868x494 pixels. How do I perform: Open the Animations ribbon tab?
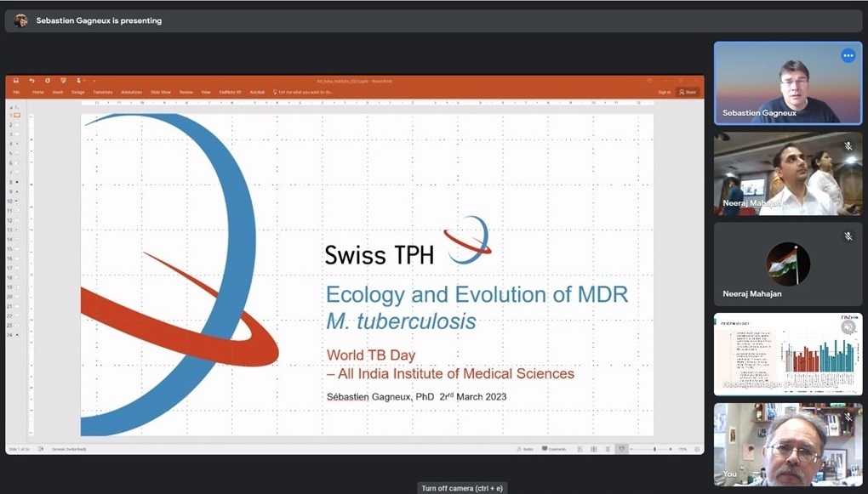coord(132,93)
